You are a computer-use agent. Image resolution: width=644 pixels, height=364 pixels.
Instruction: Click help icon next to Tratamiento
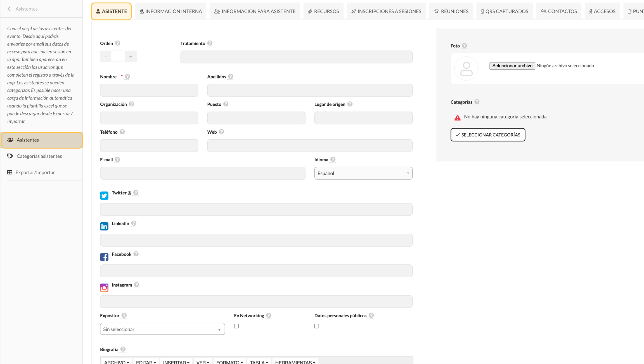tap(210, 43)
